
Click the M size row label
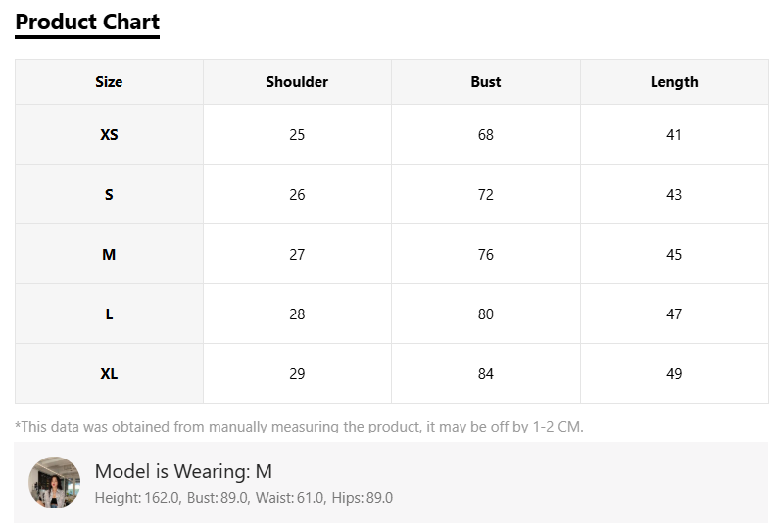point(109,254)
